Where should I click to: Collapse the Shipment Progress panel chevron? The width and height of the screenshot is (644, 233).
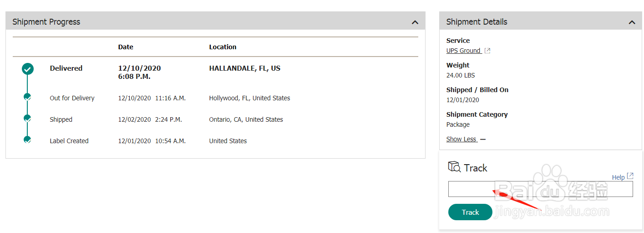415,22
